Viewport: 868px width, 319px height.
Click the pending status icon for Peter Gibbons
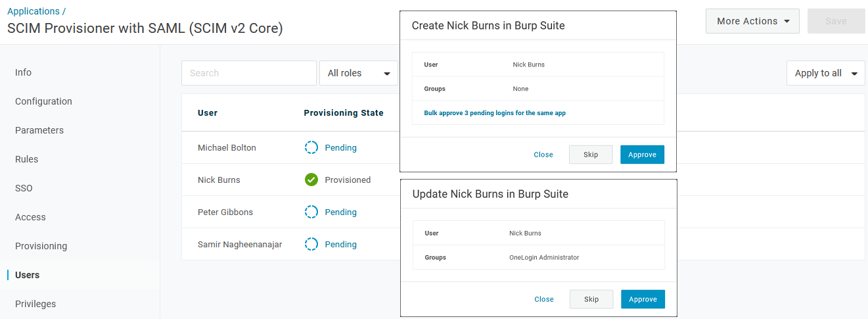coord(311,212)
